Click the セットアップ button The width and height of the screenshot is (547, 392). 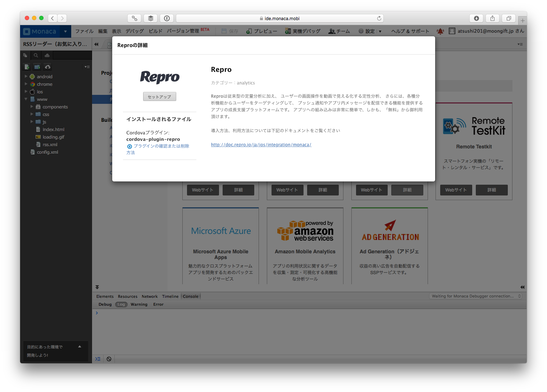pos(159,97)
